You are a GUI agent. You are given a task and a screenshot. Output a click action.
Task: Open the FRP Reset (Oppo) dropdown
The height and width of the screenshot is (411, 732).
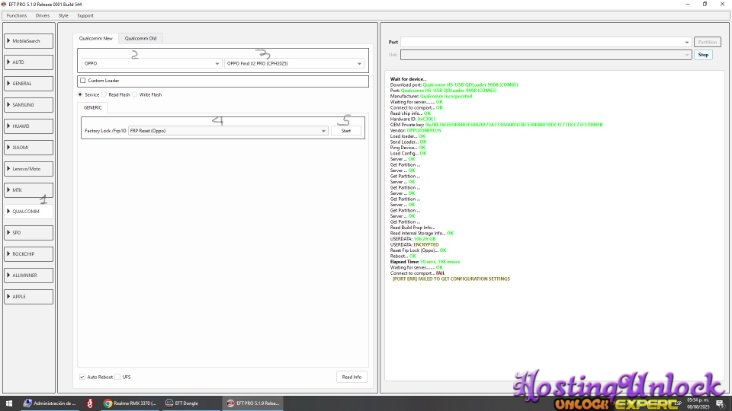pyautogui.click(x=228, y=131)
